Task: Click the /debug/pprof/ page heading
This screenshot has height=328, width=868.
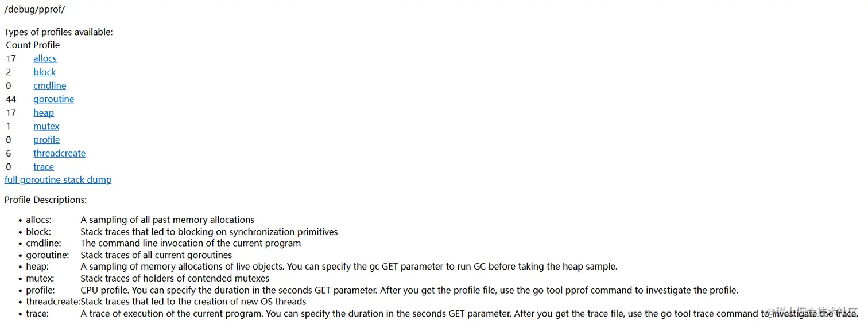Action: click(34, 10)
